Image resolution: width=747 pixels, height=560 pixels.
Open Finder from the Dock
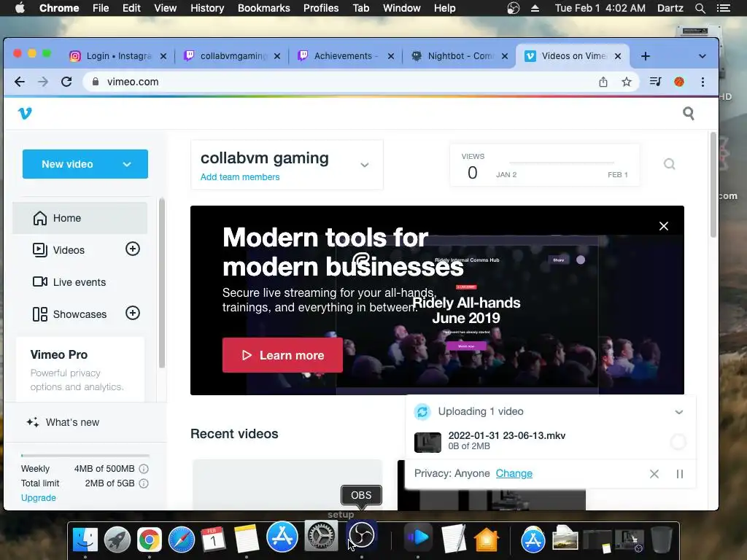pos(85,539)
